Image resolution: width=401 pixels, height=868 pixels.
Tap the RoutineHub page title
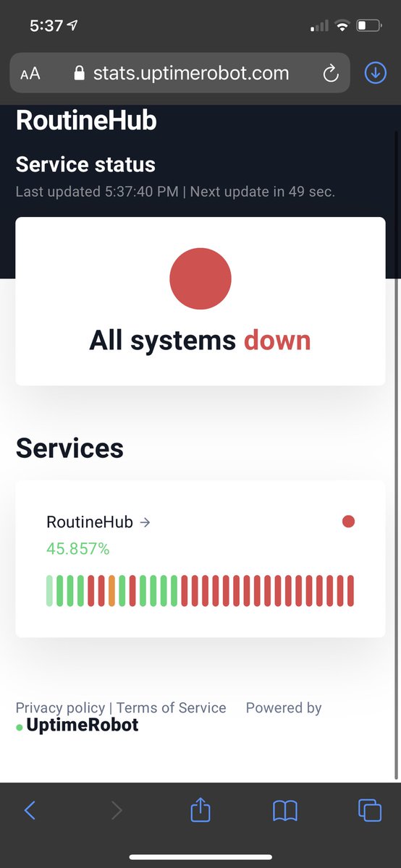click(86, 120)
